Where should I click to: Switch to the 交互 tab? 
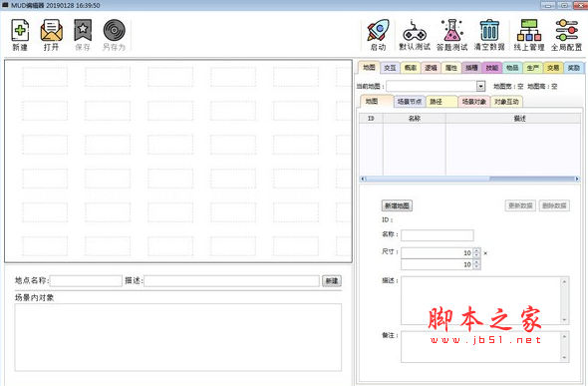click(390, 68)
